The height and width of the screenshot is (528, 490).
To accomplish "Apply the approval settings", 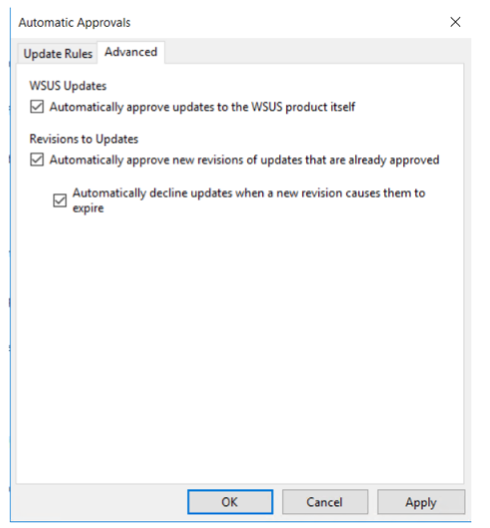I will (421, 502).
